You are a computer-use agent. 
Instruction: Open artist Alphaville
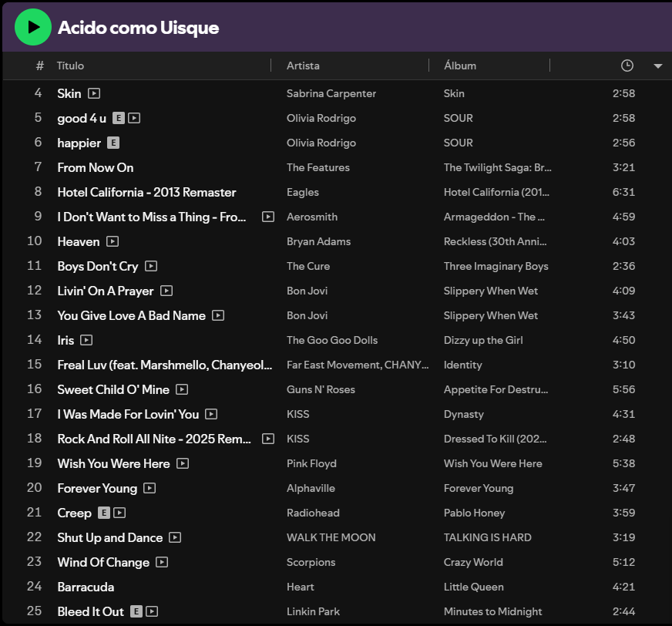pos(311,488)
